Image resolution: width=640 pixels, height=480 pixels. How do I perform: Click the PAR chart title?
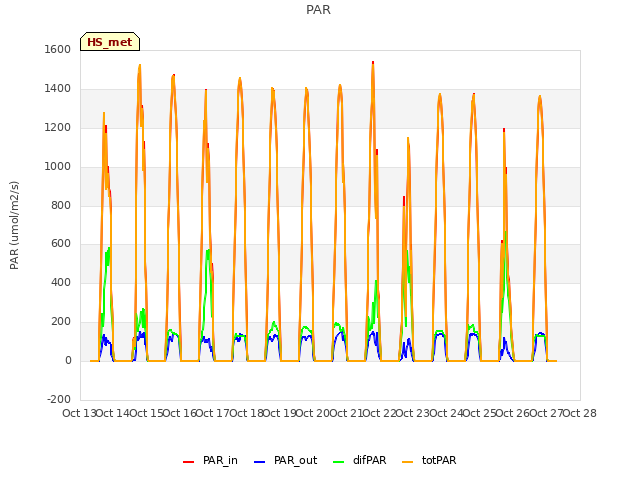318,9
